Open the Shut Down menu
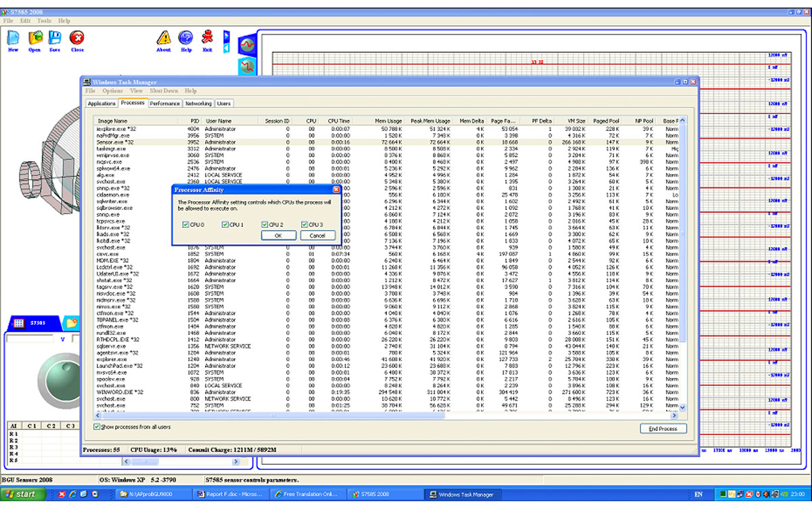The width and height of the screenshot is (812, 508). [164, 91]
